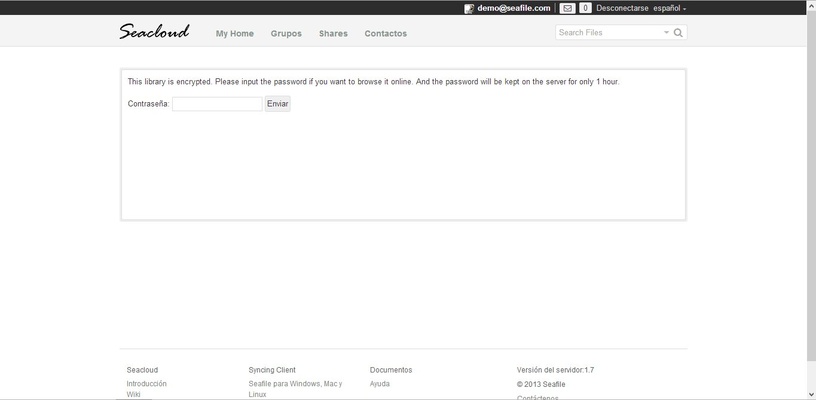Click the Seacloud logo
The height and width of the screenshot is (400, 816).
[x=155, y=32]
